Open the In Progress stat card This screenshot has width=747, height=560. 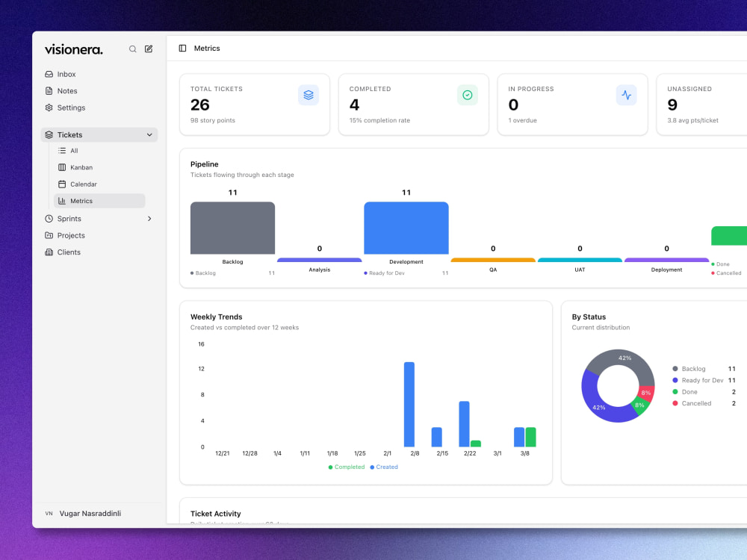(x=573, y=105)
